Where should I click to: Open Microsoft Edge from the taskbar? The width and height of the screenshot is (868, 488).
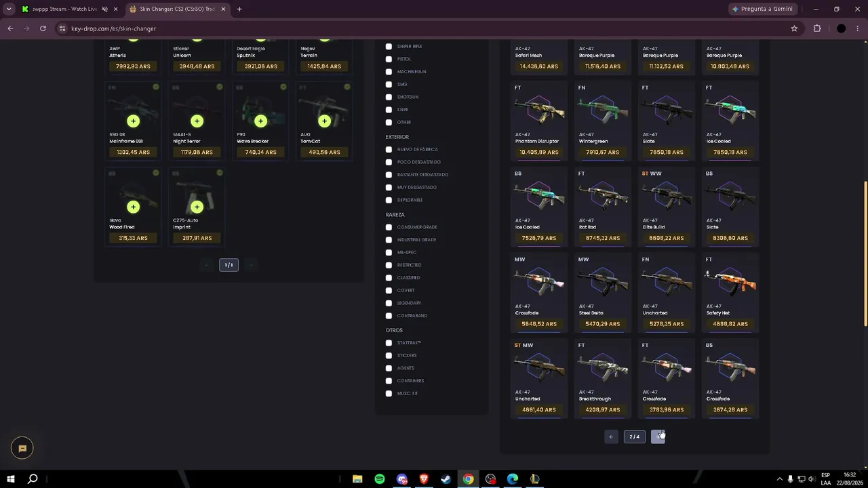coord(513,479)
